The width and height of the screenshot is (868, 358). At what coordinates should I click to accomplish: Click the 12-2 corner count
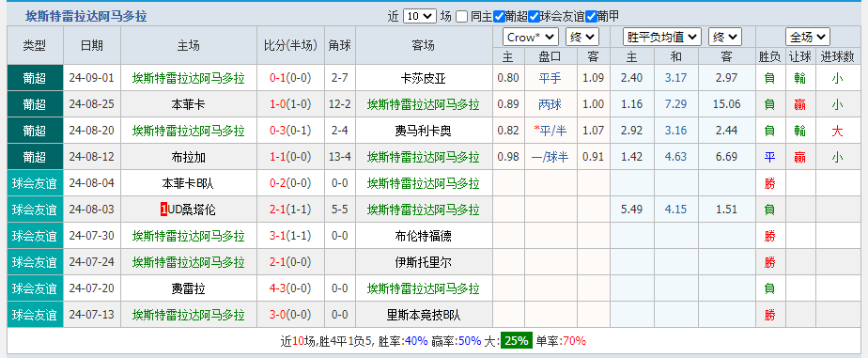pyautogui.click(x=339, y=104)
